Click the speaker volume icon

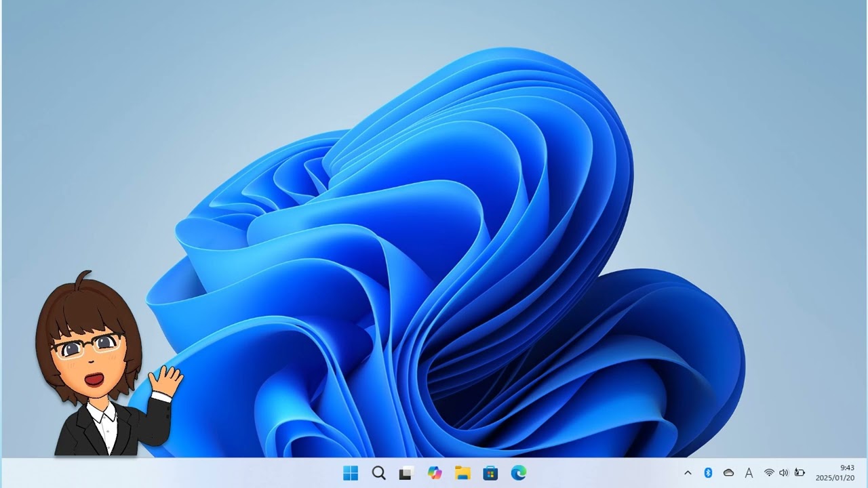pos(784,473)
